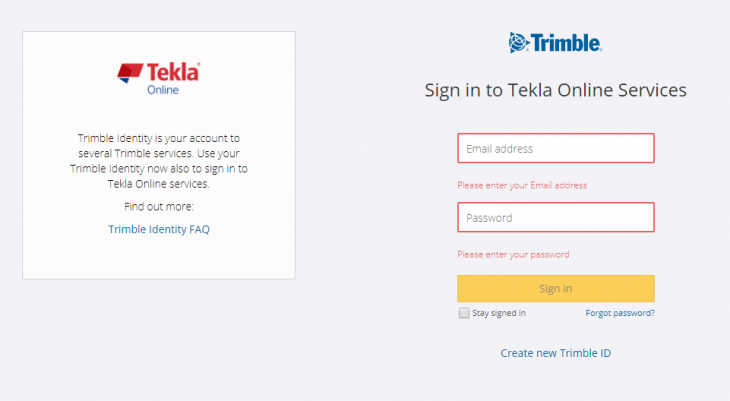The width and height of the screenshot is (730, 401).
Task: Click the "Please enter your Email address" error
Action: click(x=522, y=185)
